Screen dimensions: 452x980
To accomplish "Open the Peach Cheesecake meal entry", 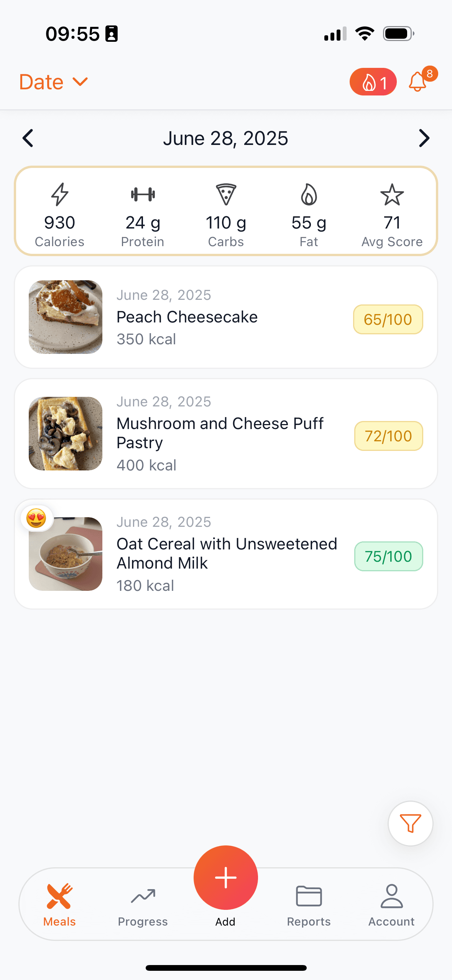I will (x=226, y=317).
